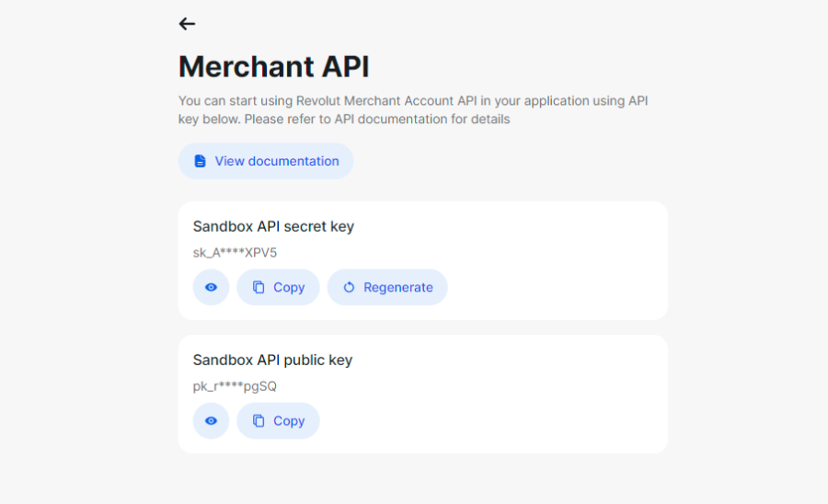The image size is (828, 504).
Task: Click the description paragraph about API documentation
Action: tap(413, 109)
